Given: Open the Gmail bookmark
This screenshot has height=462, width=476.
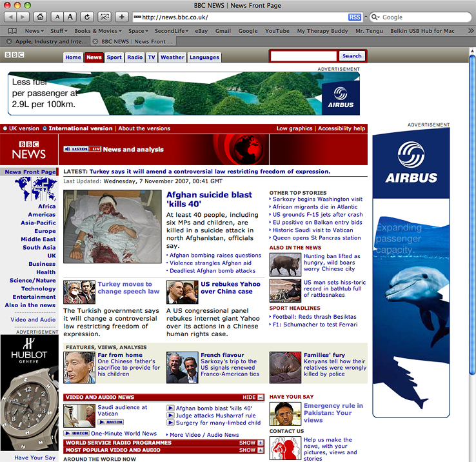Looking at the screenshot, I should [x=223, y=31].
